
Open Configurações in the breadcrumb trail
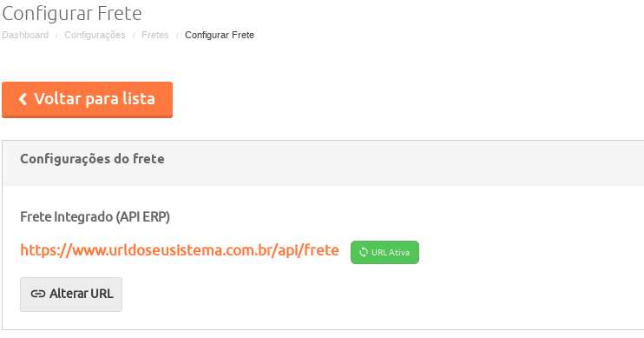[95, 35]
